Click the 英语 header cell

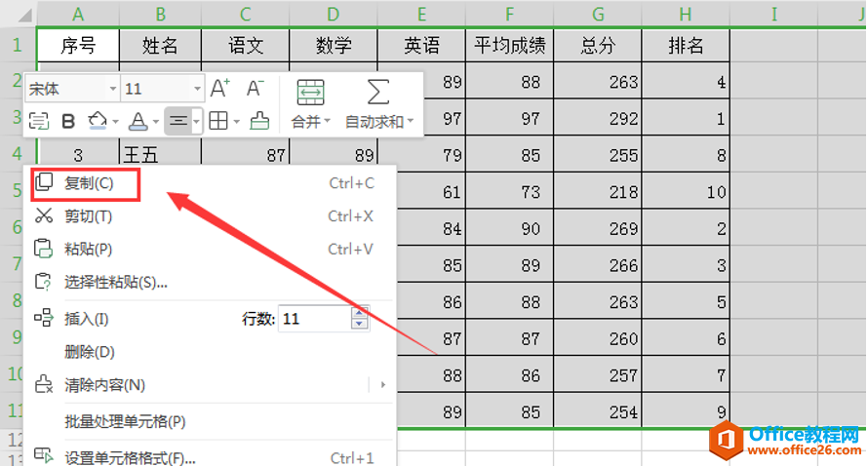click(422, 45)
